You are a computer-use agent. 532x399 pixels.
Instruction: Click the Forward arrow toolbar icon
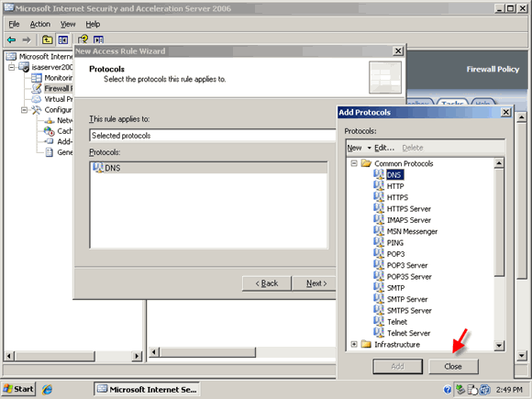pos(27,40)
